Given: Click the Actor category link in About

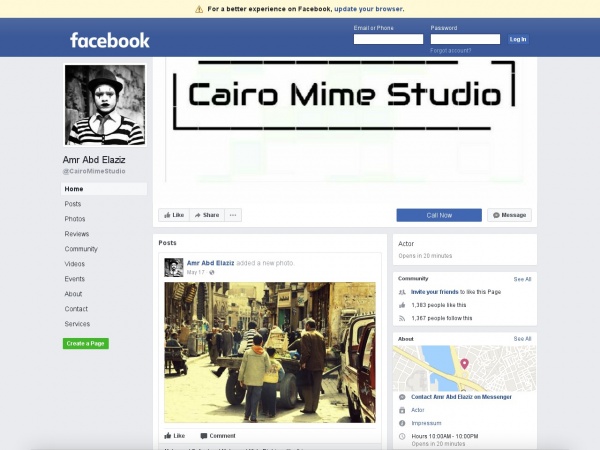Looking at the screenshot, I should pyautogui.click(x=417, y=410).
